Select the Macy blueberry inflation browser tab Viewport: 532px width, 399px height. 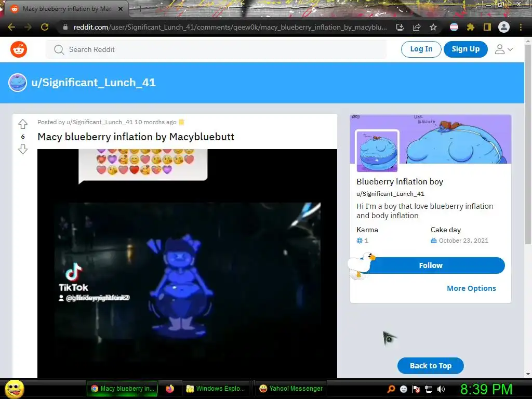coord(66,9)
